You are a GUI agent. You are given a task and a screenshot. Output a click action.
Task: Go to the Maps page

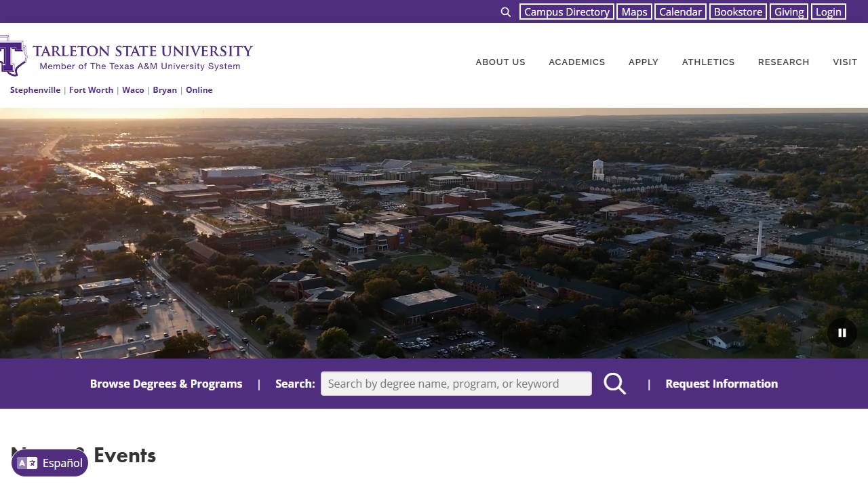(x=634, y=12)
